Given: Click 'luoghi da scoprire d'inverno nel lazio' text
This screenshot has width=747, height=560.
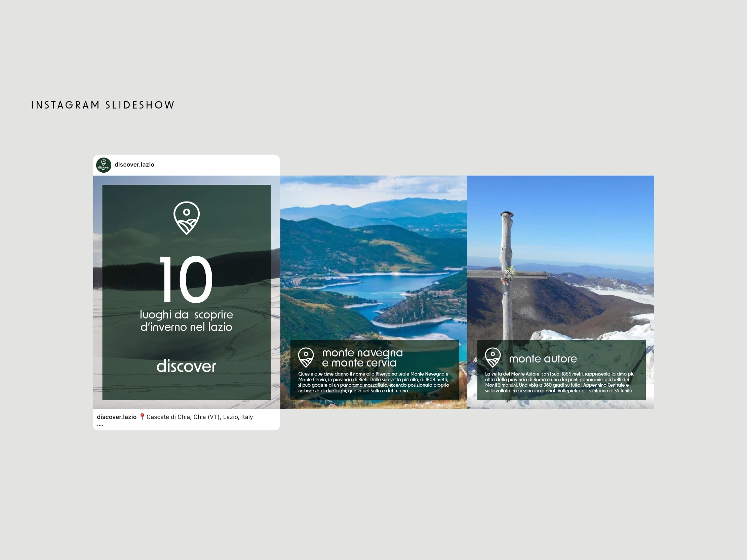Looking at the screenshot, I should pyautogui.click(x=186, y=321).
